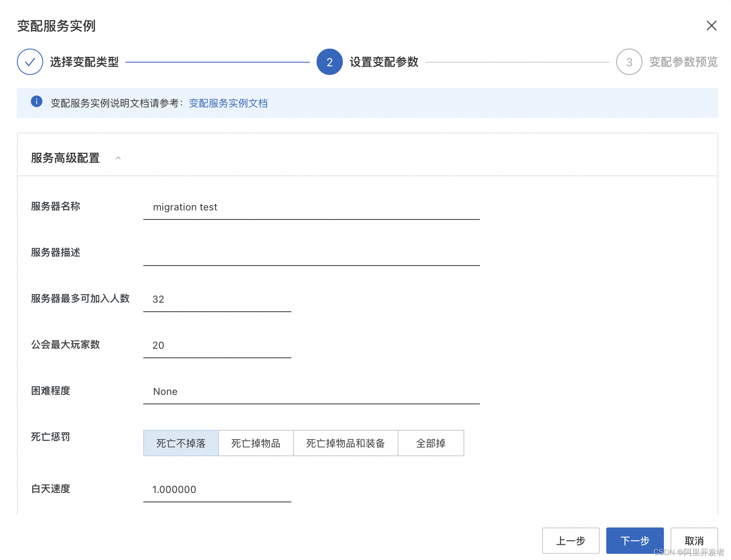Click the step 2 circle icon
The image size is (731, 560).
point(330,62)
